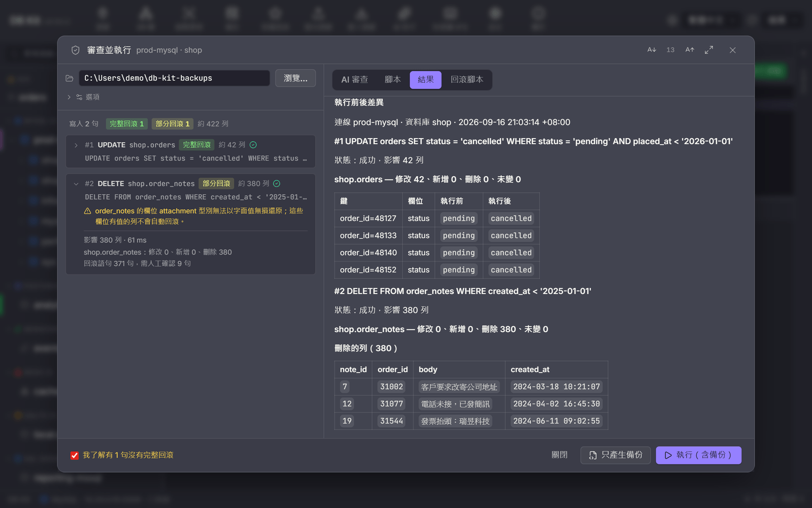Click order_id 31002 in deleted rows
Screen dimensions: 812x508
[392, 387]
